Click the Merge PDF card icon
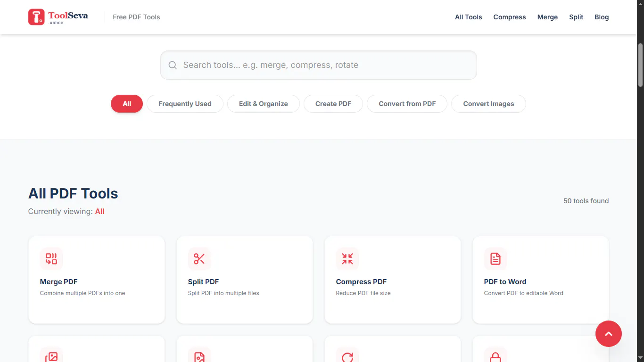The image size is (644, 362). click(x=51, y=259)
